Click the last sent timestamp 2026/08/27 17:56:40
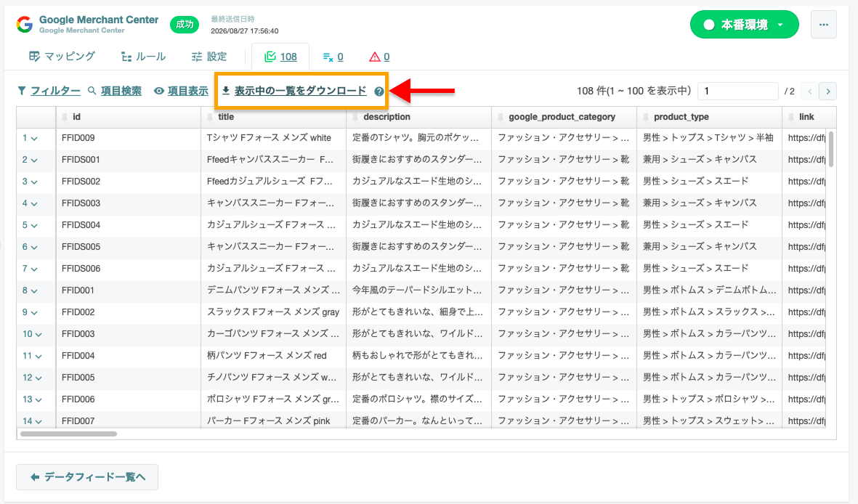The image size is (858, 504). [245, 31]
